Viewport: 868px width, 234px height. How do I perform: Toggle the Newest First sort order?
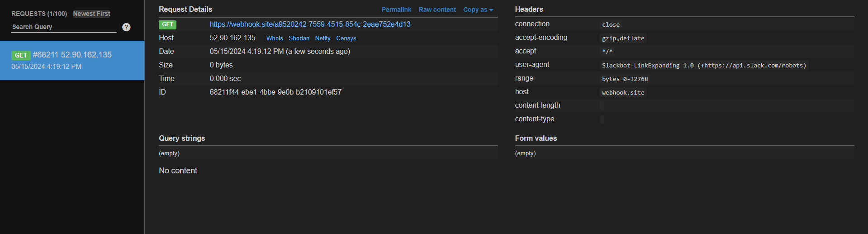click(91, 14)
